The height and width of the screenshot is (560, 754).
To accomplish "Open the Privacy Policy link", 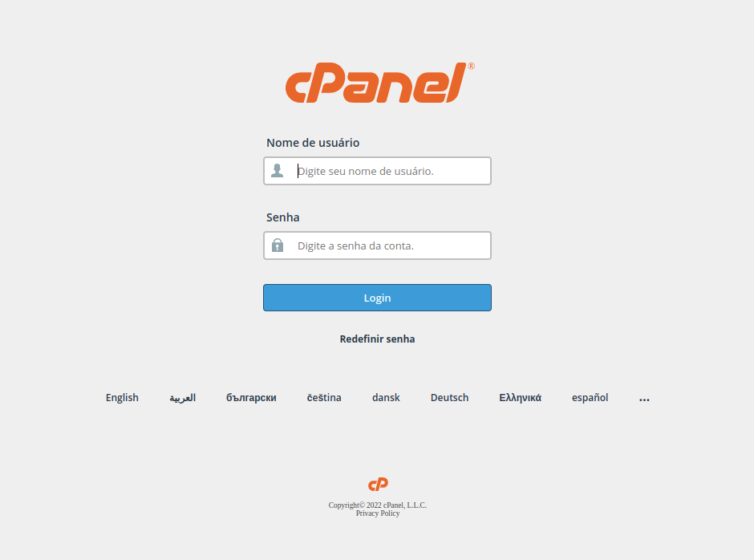I will (378, 513).
